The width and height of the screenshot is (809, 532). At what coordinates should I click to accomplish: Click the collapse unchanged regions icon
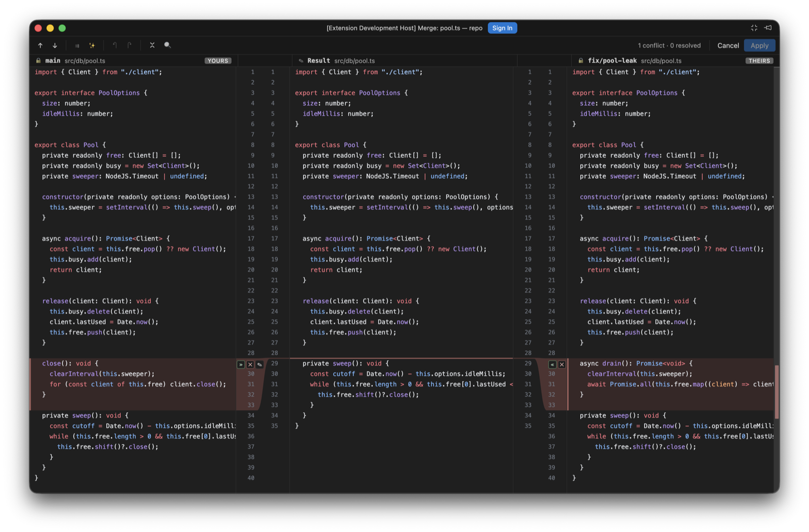pos(152,45)
